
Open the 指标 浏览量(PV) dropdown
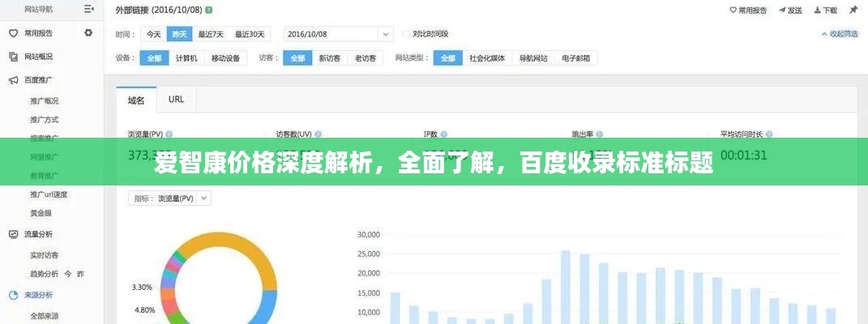coord(203,198)
